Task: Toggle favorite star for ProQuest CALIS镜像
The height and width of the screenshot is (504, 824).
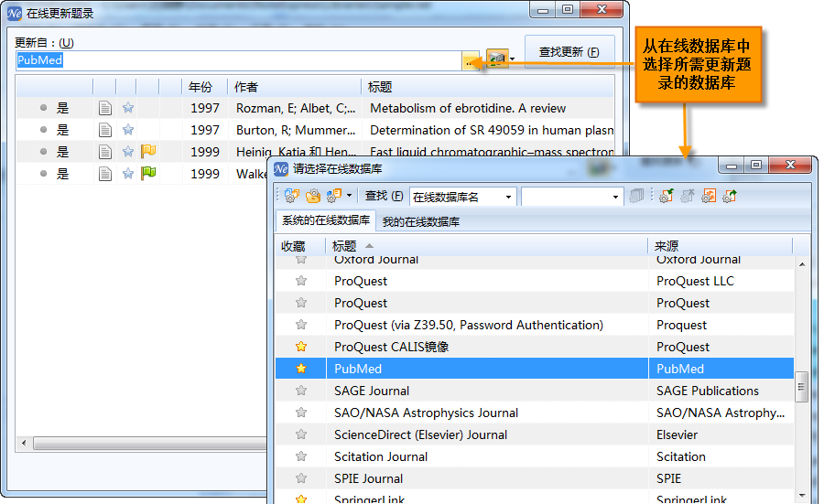Action: pyautogui.click(x=301, y=347)
